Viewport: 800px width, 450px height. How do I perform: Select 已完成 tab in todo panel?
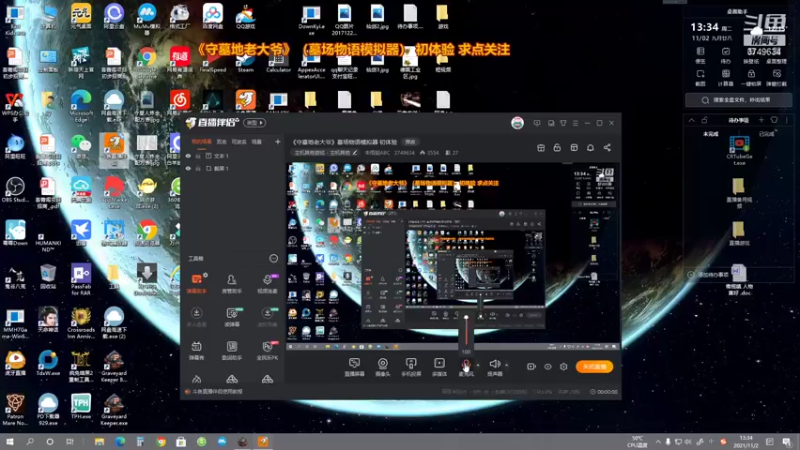[x=767, y=134]
